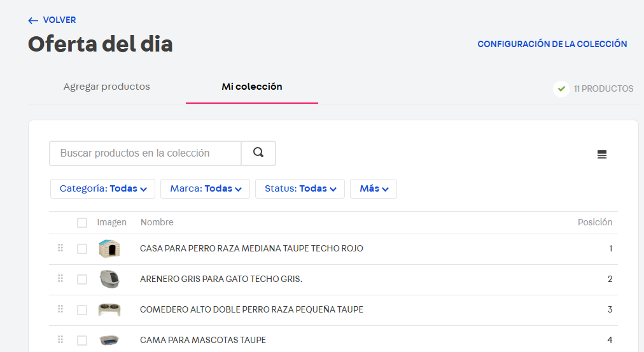Click drag handle for Comedero alto doble row
Image resolution: width=644 pixels, height=352 pixels.
pos(60,309)
